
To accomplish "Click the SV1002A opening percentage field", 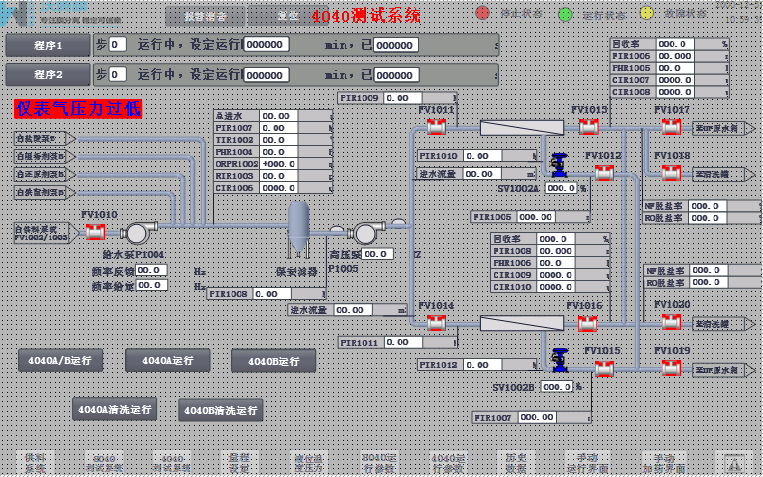I will (x=561, y=188).
